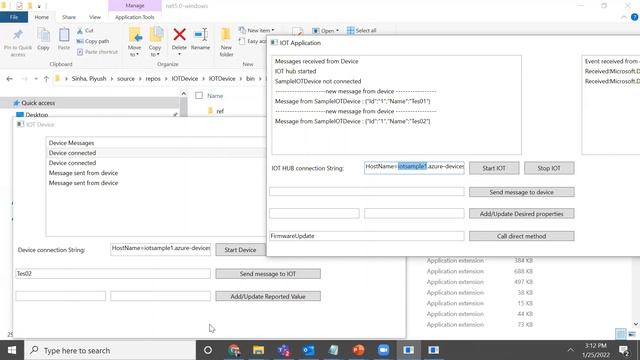Click Stop IOT button
640x360 pixels.
coord(549,168)
